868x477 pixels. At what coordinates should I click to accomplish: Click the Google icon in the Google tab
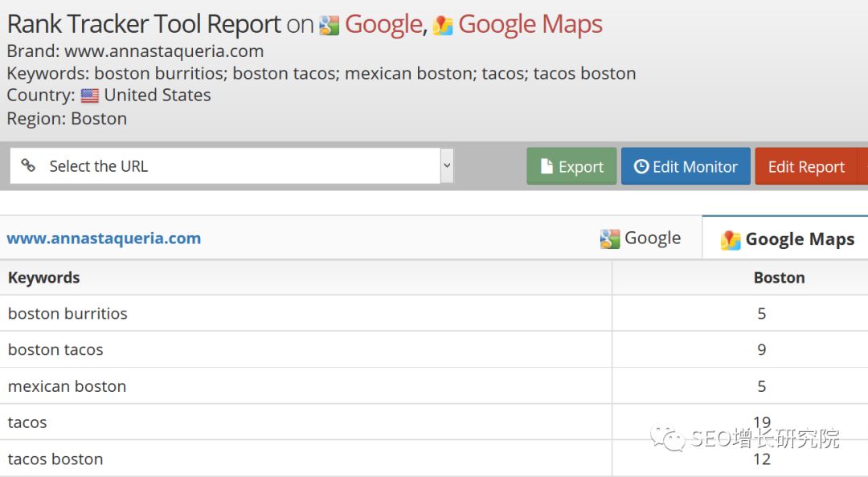(x=610, y=239)
